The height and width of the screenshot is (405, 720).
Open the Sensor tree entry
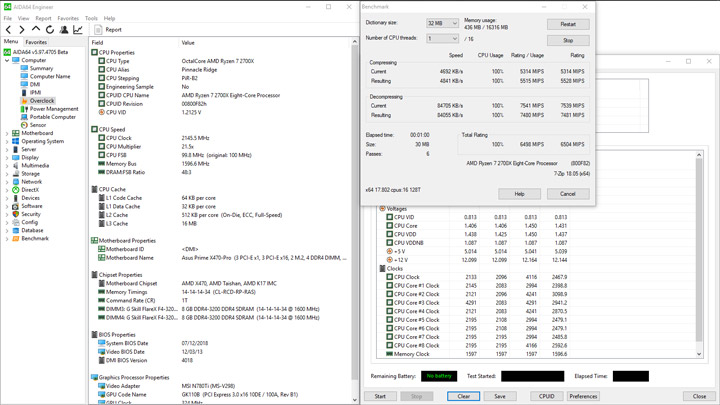point(38,125)
